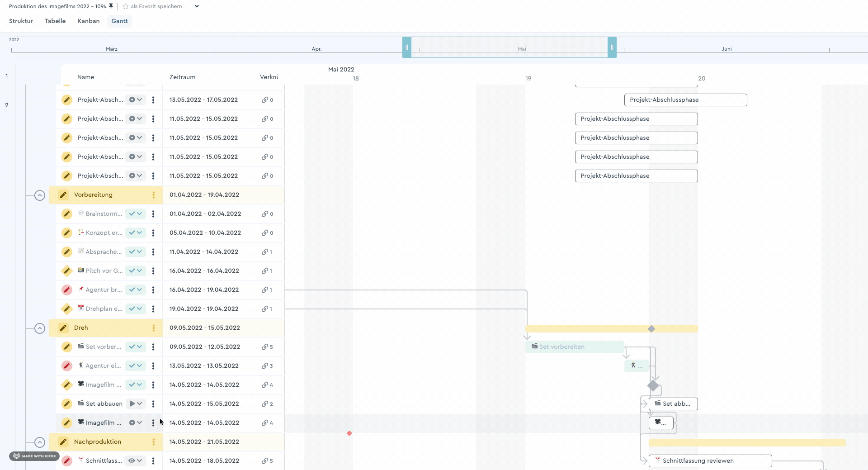Collapse the Nachproduktion group
The image size is (868, 470).
point(40,442)
